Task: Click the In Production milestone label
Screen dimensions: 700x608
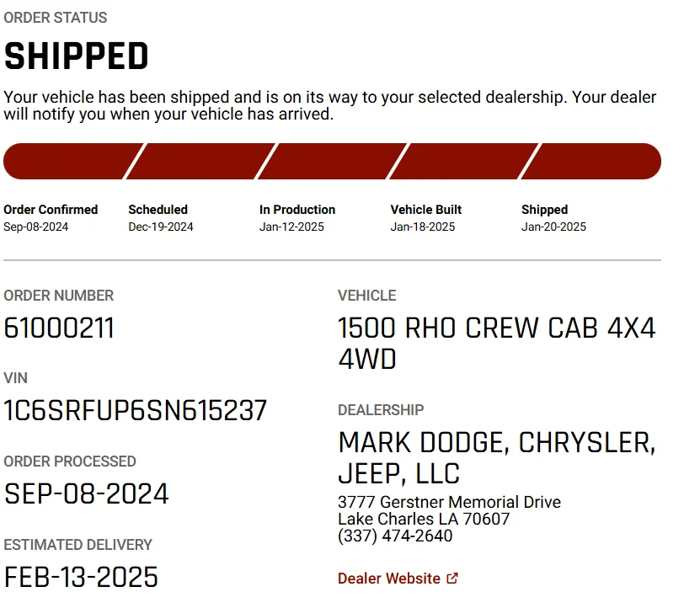Action: pyautogui.click(x=297, y=210)
